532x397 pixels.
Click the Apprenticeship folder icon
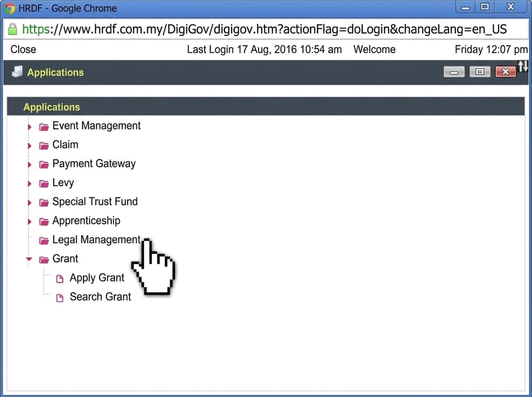click(x=44, y=222)
